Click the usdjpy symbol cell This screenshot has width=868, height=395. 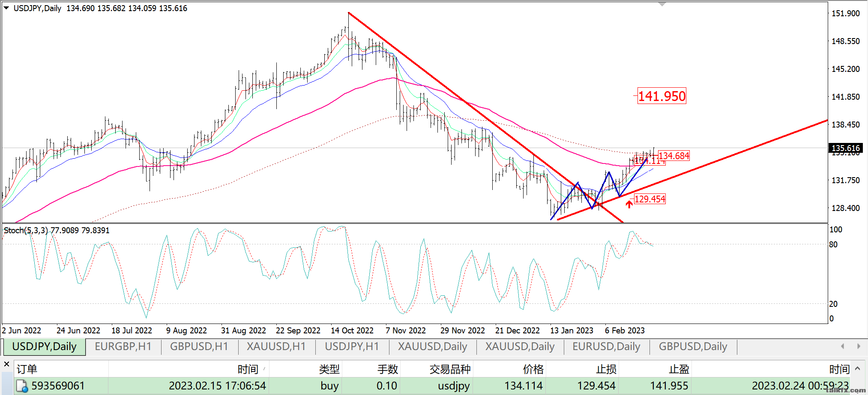coord(454,386)
